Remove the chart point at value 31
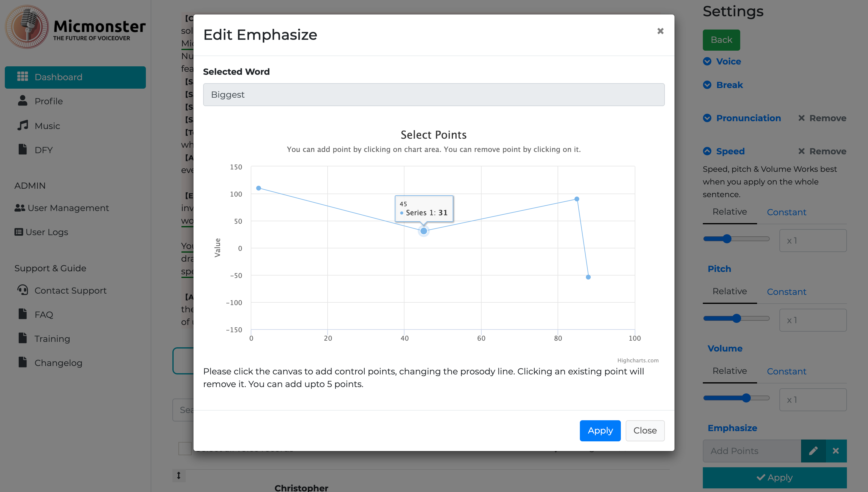This screenshot has width=868, height=492. 423,231
